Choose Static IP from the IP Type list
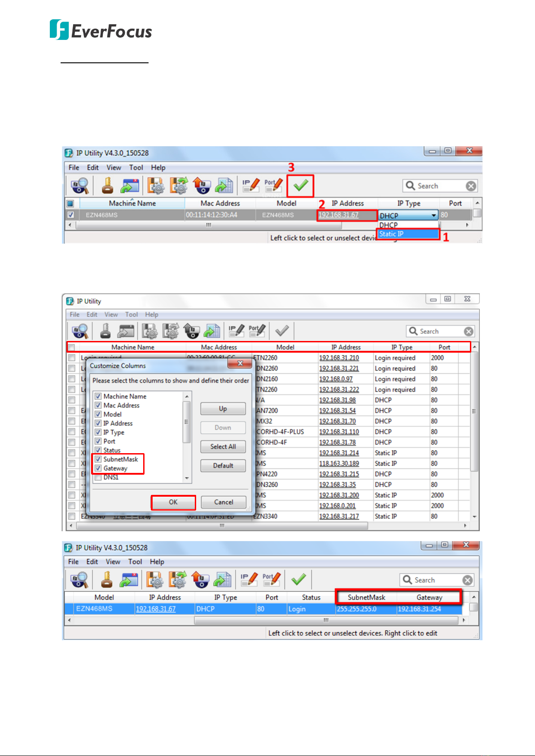Viewport: 535px width, 756px height. coord(408,234)
